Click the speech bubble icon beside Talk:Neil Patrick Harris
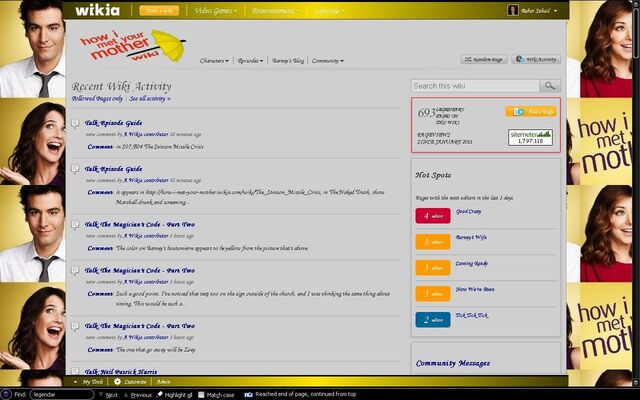This screenshot has height=400, width=640. click(x=75, y=371)
